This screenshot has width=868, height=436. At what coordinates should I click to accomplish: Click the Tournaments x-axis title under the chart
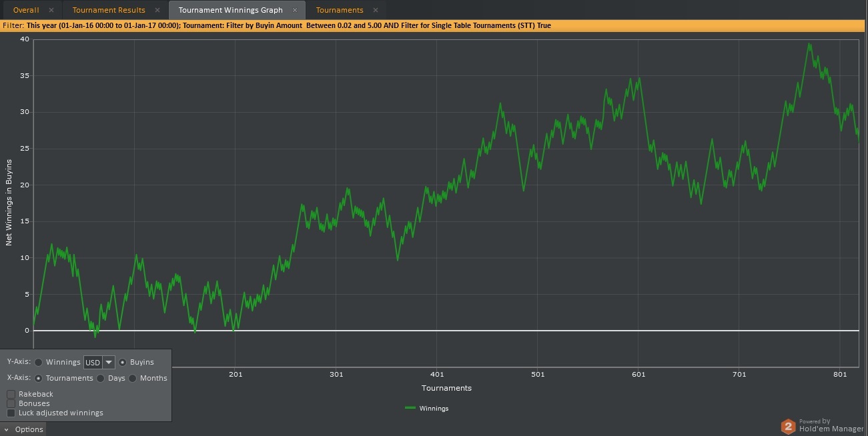click(x=446, y=388)
